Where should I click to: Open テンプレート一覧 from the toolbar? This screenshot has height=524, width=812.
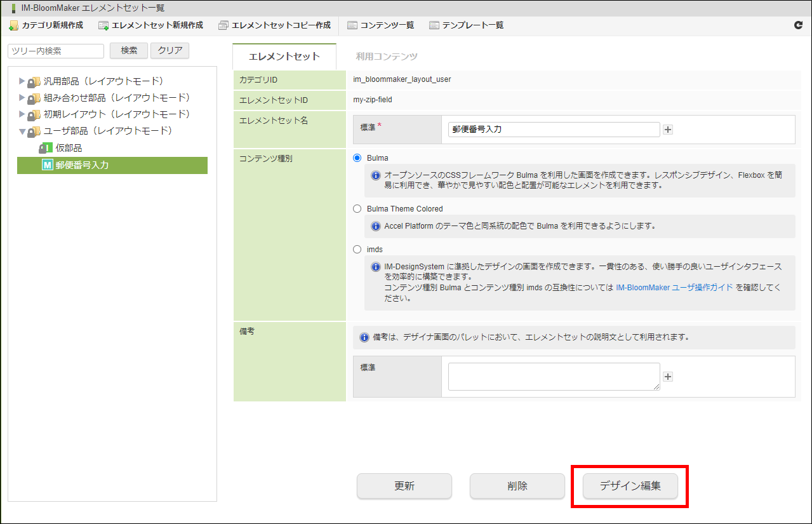467,25
